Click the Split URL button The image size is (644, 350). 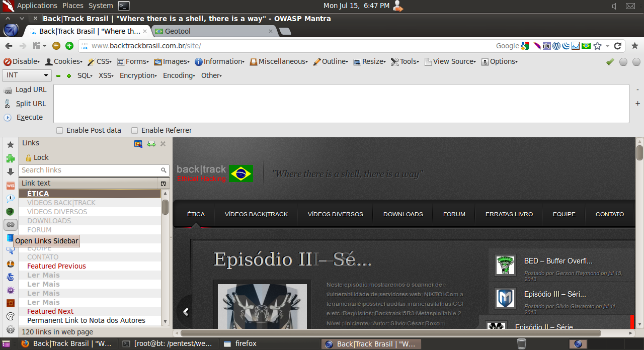click(25, 104)
